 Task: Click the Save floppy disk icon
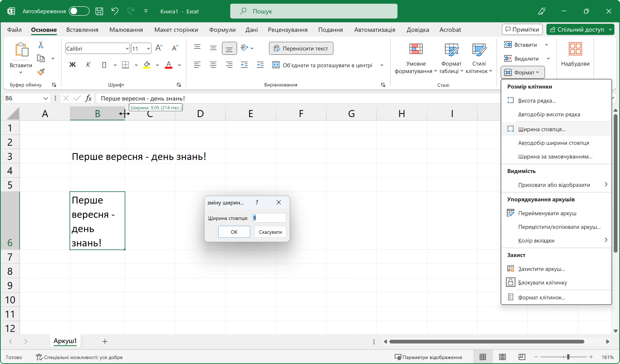point(99,11)
